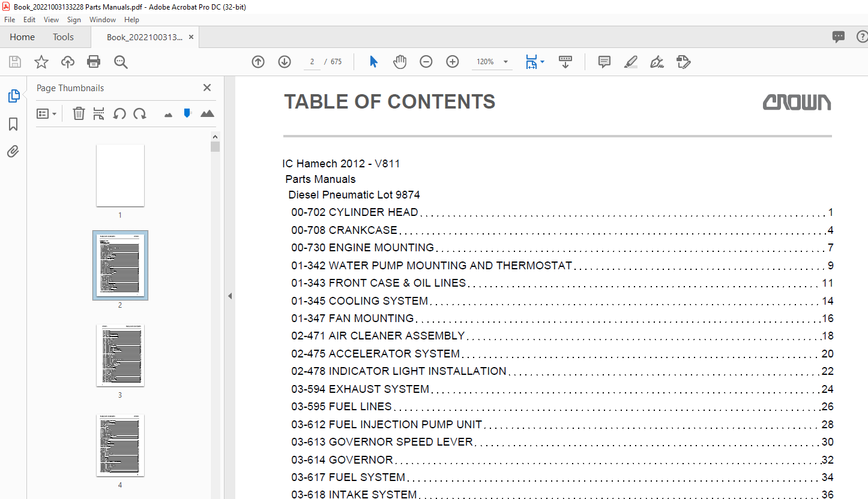Viewport: 868px width, 499px height.
Task: Click the request signatures stamp icon
Action: coord(683,62)
